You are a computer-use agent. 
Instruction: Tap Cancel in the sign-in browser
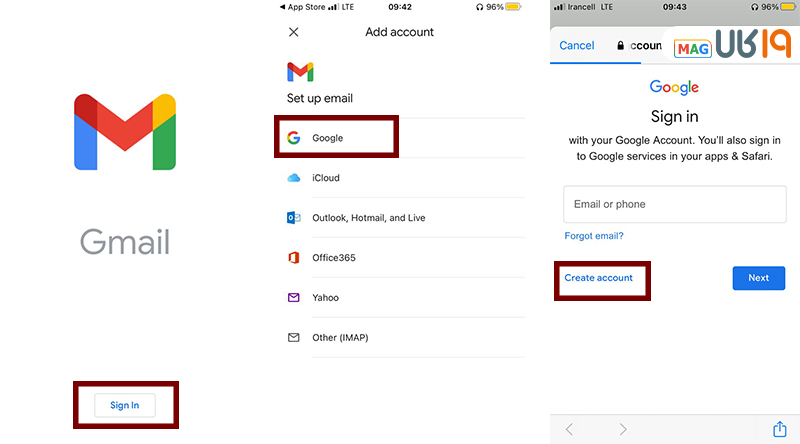coord(577,46)
